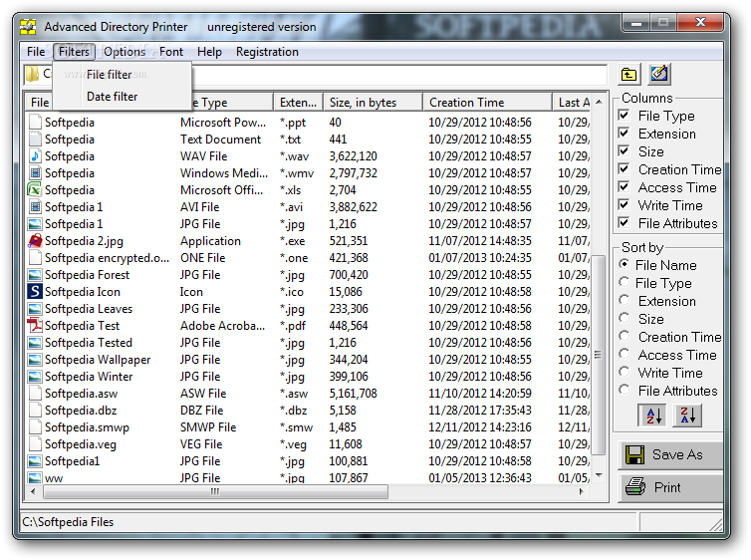Select the video icon of Softpedia wmv row
751x560 pixels.
click(35, 173)
